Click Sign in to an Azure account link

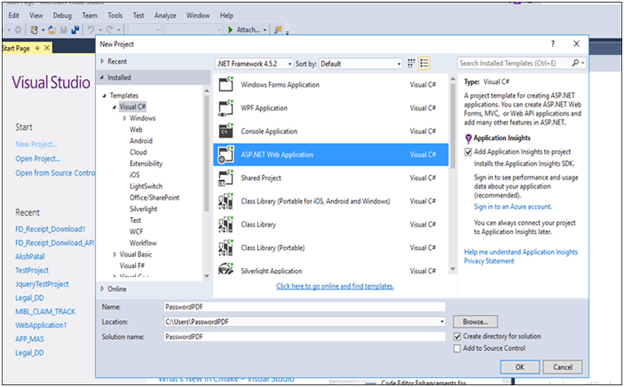coord(513,207)
